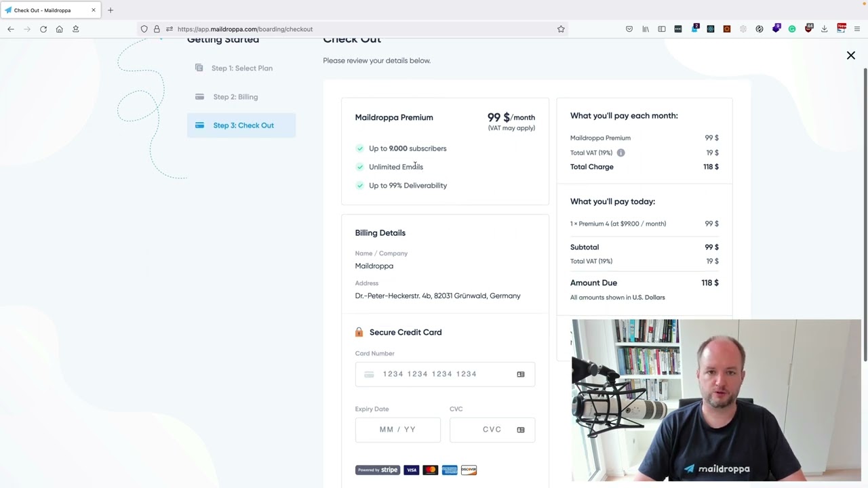Click the 'Up to 99% Deliverability' feature
Image resolution: width=868 pixels, height=488 pixels.
408,186
